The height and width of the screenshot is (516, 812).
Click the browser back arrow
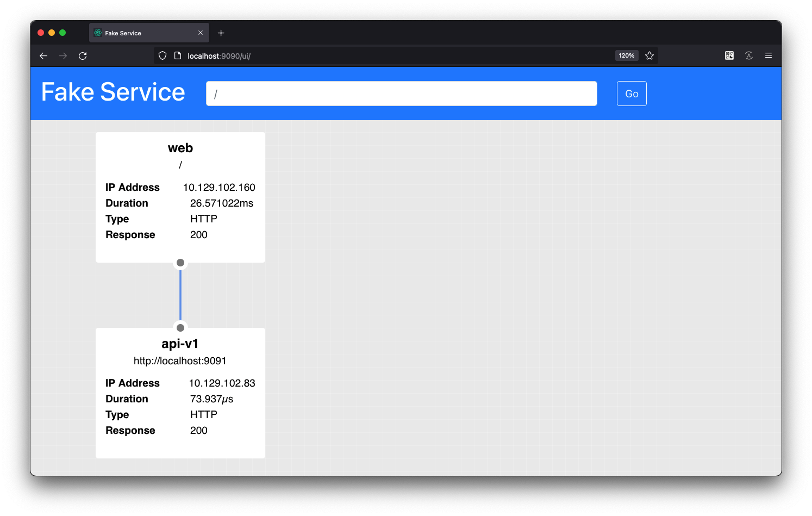[43, 56]
